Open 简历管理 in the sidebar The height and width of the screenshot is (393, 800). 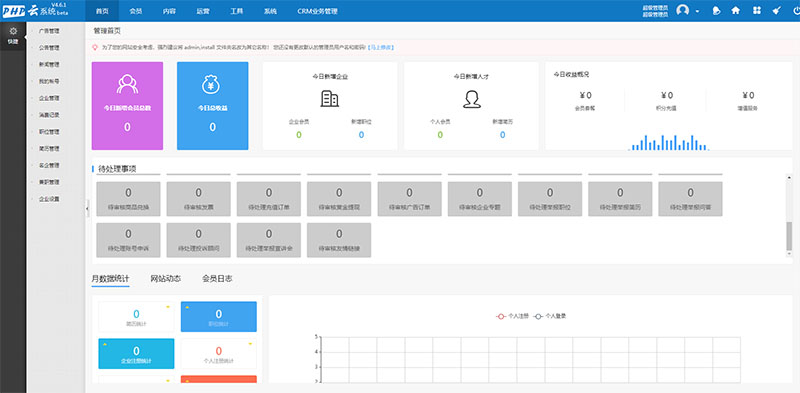click(49, 149)
